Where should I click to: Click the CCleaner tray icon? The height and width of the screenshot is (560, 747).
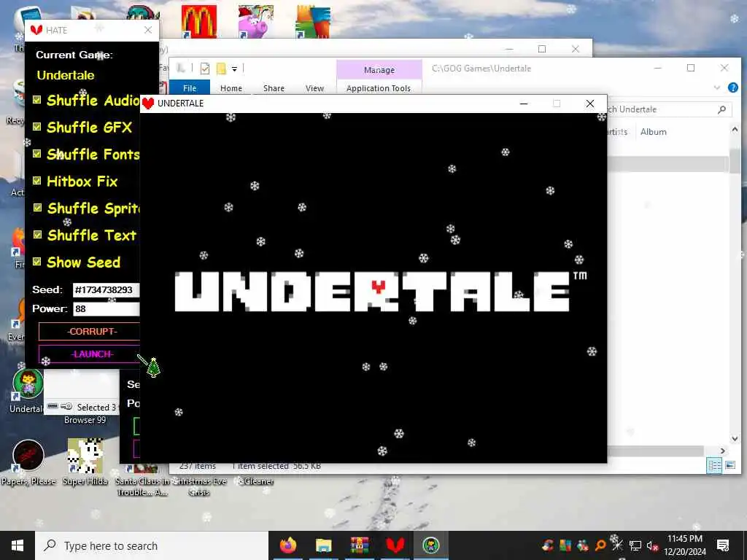pyautogui.click(x=548, y=545)
